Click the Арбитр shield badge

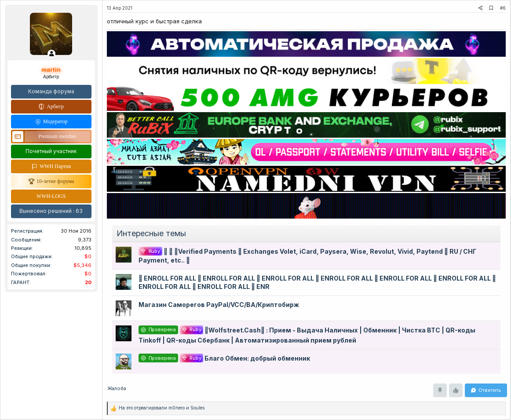[51, 106]
